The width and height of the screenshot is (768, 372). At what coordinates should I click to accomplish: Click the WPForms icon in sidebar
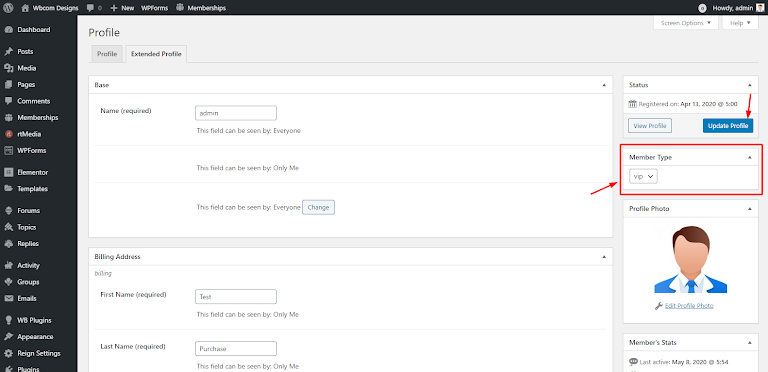tap(8, 151)
